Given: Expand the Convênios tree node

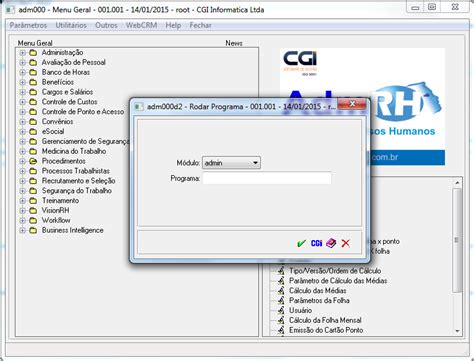Looking at the screenshot, I should (x=22, y=122).
